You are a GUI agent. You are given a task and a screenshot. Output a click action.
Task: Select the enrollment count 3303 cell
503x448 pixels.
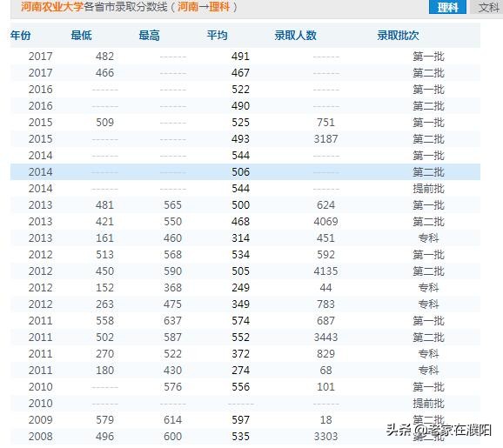point(326,437)
